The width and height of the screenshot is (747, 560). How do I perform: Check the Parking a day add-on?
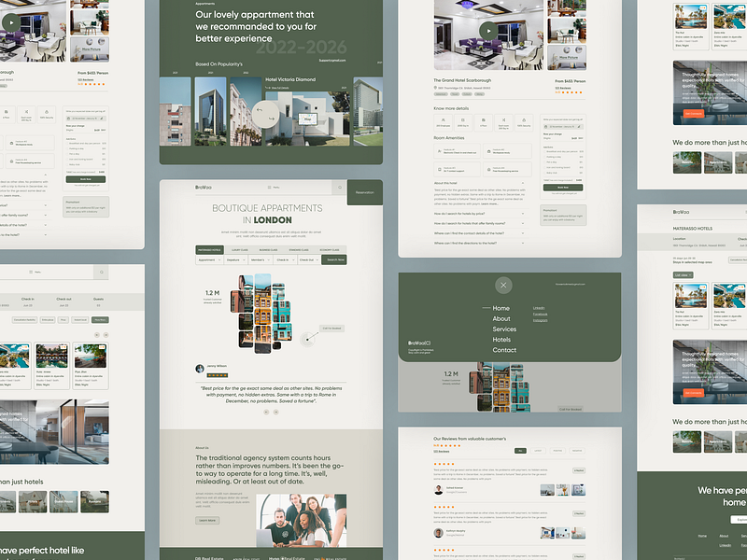[x=544, y=158]
